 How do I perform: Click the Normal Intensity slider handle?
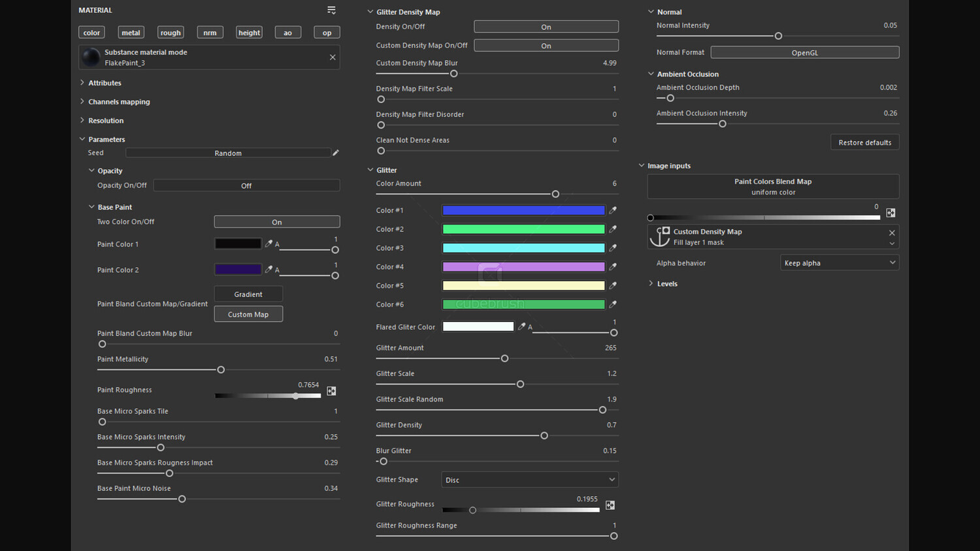pos(778,36)
